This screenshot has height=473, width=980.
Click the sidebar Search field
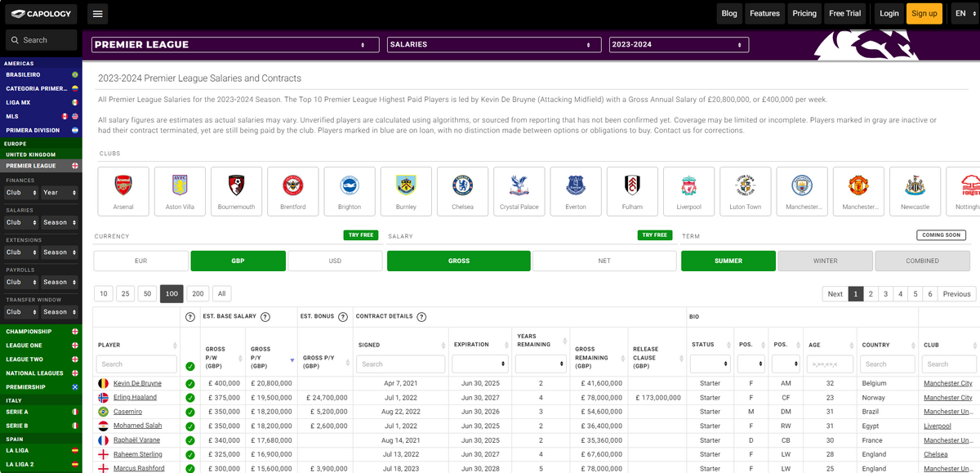41,40
